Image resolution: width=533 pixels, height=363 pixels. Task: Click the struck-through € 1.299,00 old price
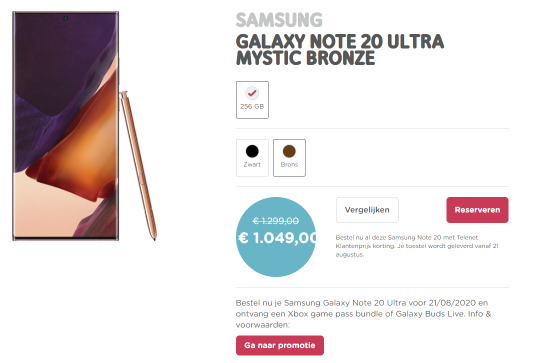pyautogui.click(x=276, y=221)
